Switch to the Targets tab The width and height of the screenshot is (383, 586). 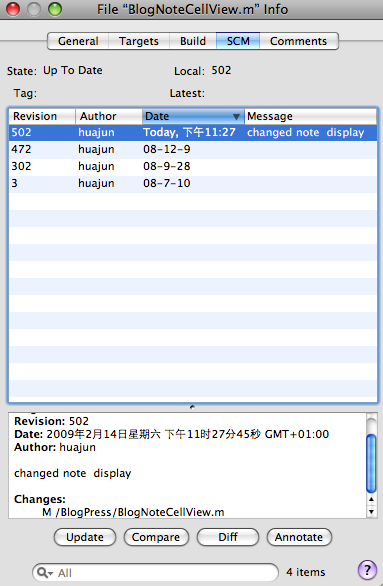139,41
